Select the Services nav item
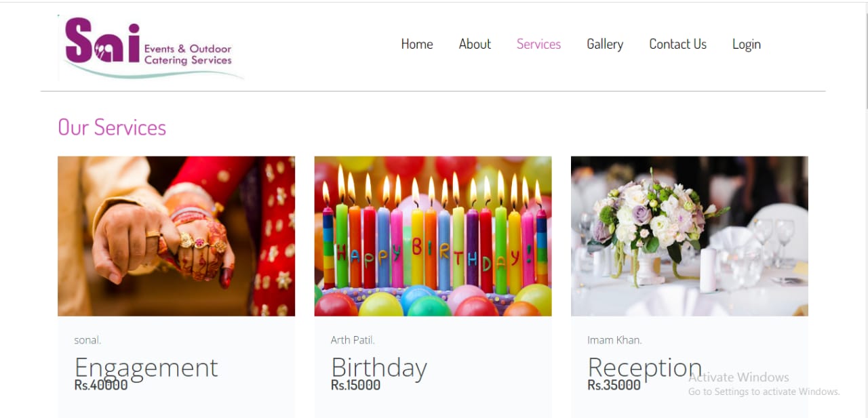Screen dimensions: 868x418 (x=538, y=44)
